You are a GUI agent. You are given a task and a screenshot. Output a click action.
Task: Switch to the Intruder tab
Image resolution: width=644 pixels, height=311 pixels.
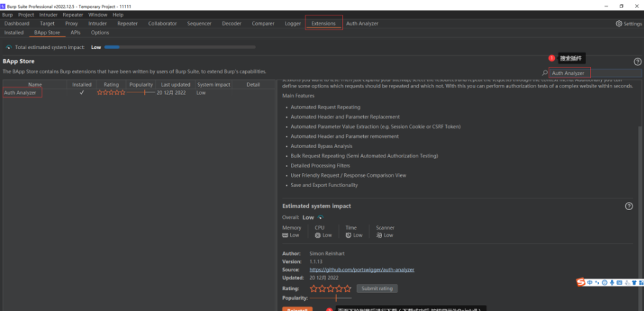tap(97, 24)
